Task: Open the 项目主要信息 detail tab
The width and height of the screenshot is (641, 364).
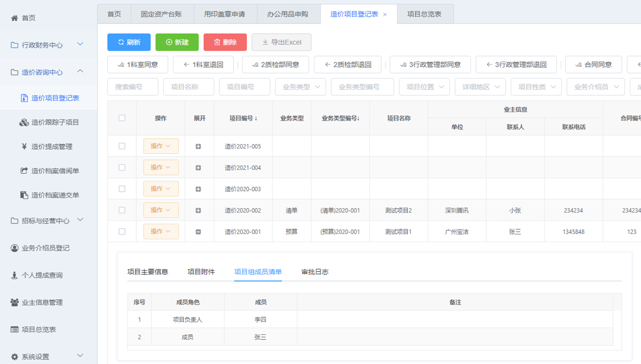Action: (148, 271)
